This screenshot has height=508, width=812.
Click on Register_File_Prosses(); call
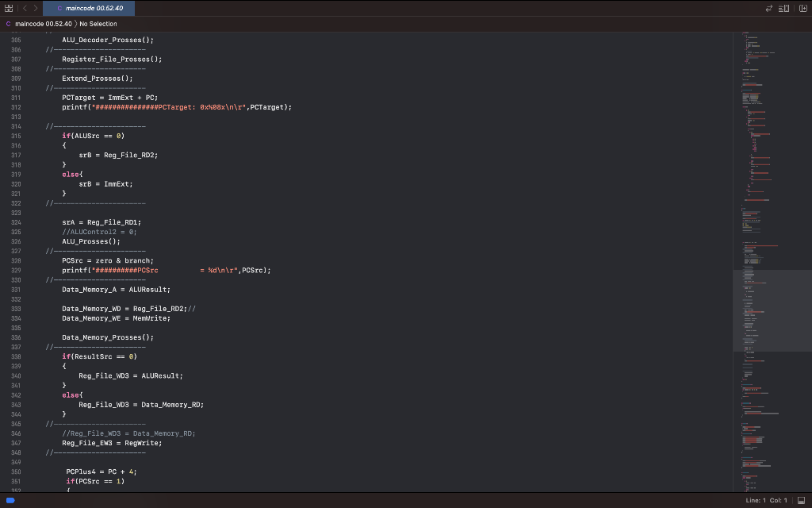pyautogui.click(x=112, y=59)
